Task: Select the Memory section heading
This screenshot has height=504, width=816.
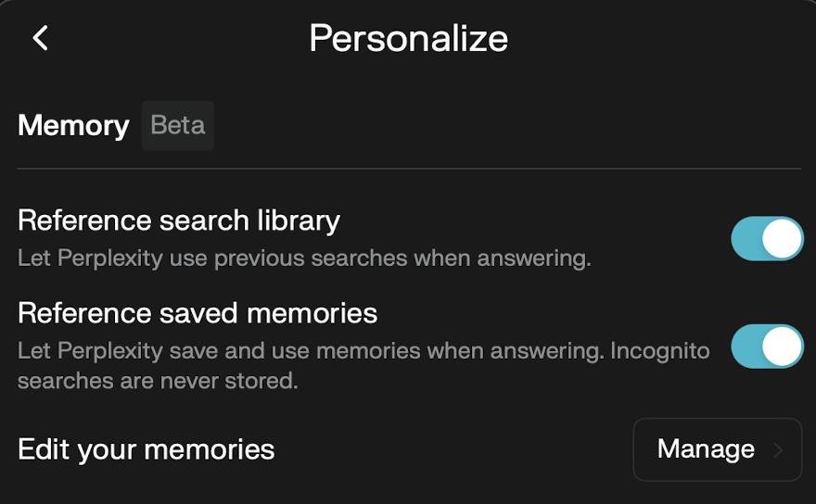Action: tap(73, 125)
